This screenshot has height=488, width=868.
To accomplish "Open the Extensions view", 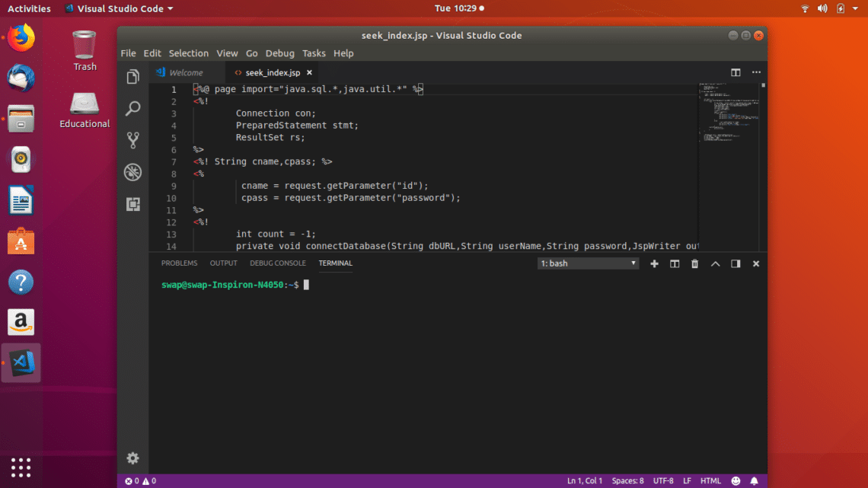I will [132, 204].
